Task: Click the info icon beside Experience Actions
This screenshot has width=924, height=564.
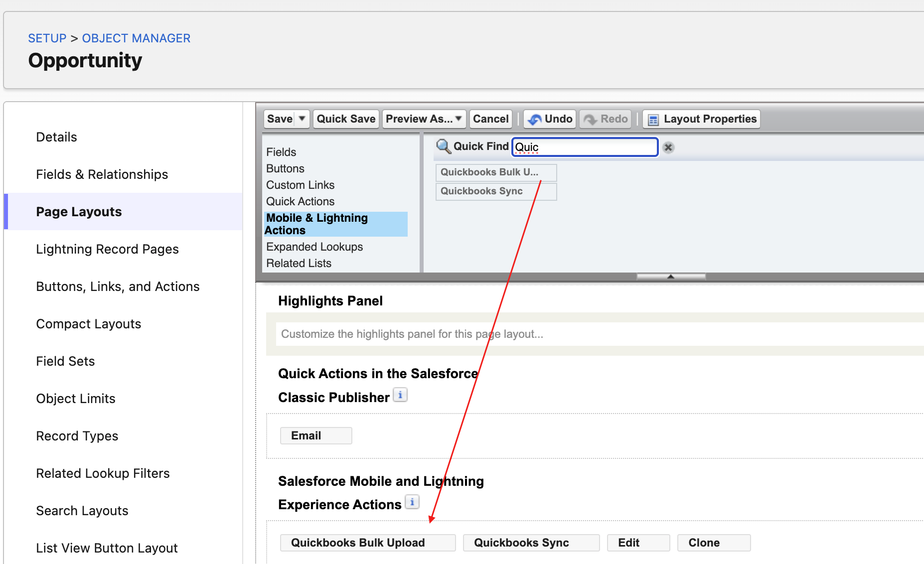Action: pos(412,502)
